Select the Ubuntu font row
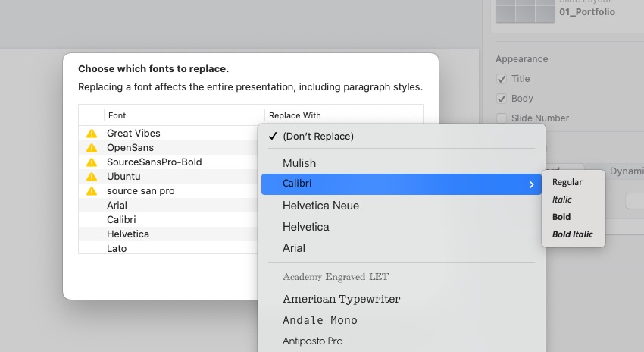This screenshot has height=352, width=644. (x=168, y=177)
